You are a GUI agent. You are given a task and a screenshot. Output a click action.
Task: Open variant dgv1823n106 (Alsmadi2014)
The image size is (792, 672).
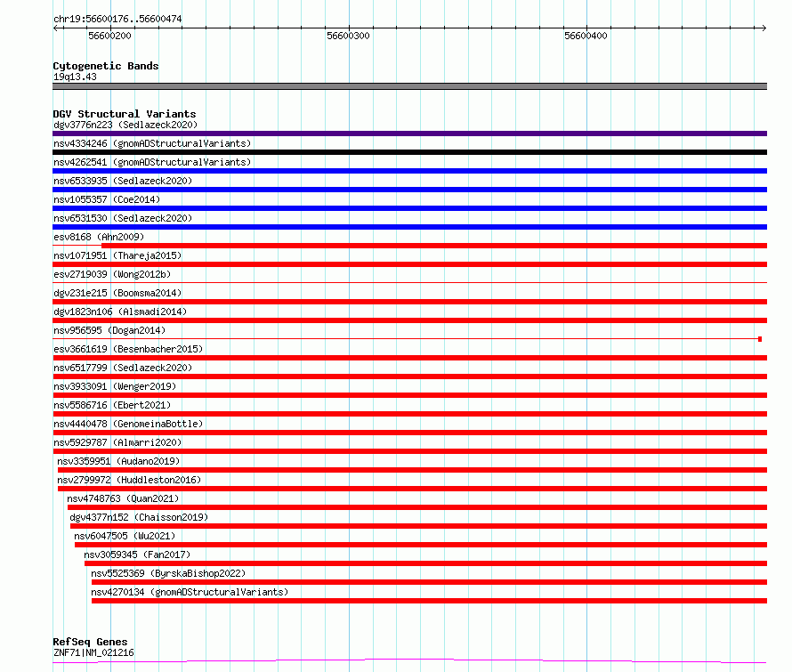(x=120, y=312)
